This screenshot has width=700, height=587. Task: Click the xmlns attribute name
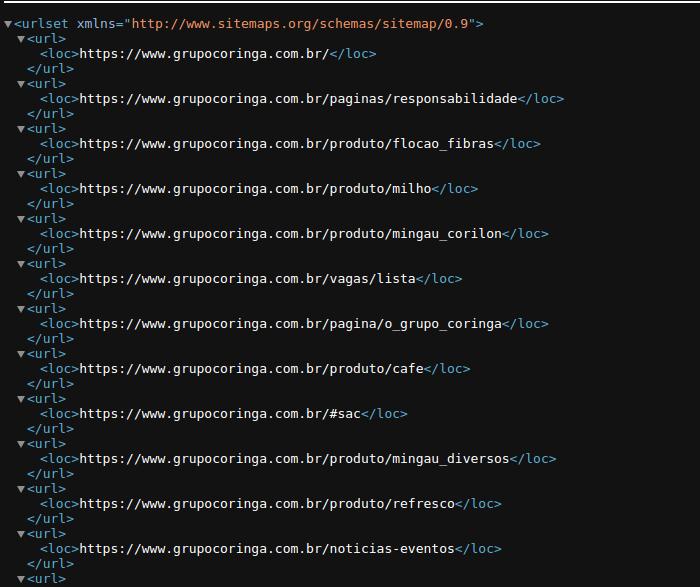(96, 24)
